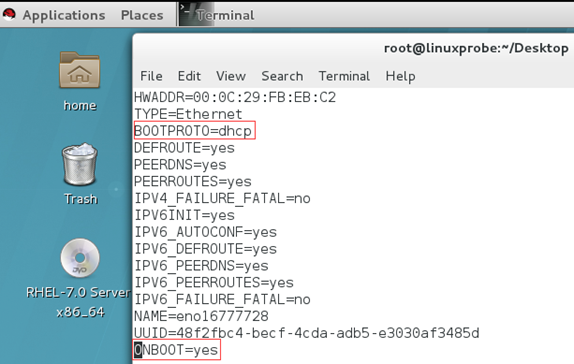Click the BOOTPROTO=dhcp line
574x364 pixels.
193,131
